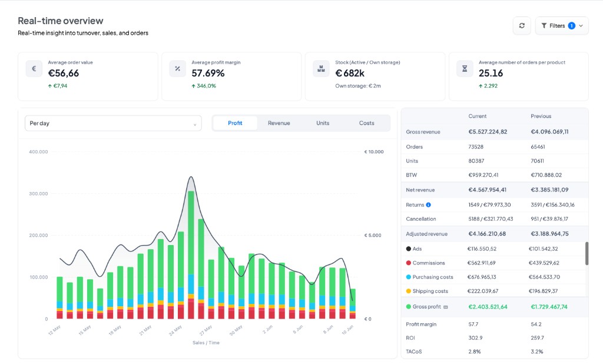Click the Previous column header

[x=541, y=116]
